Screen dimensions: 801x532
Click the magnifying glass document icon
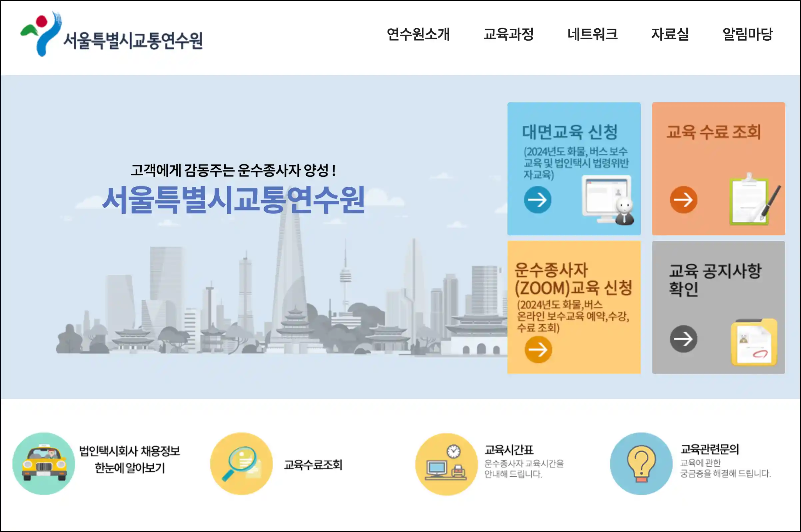[242, 463]
